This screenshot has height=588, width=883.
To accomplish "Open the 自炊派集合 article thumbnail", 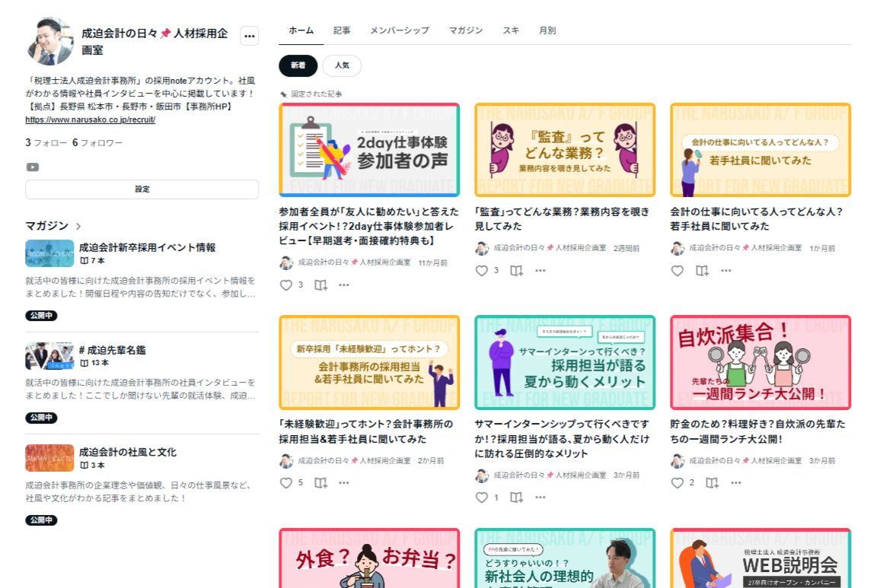I will point(760,363).
